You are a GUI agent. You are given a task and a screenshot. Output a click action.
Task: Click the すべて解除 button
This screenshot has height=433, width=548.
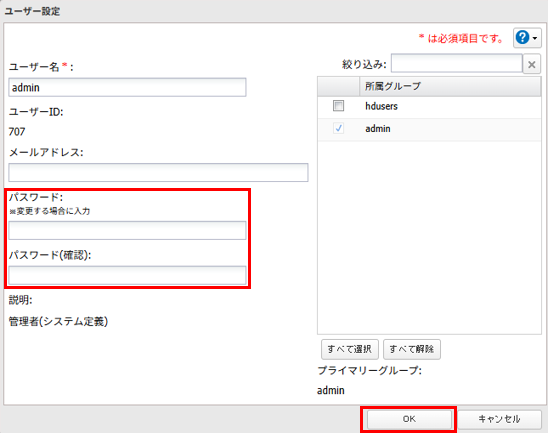pos(412,349)
